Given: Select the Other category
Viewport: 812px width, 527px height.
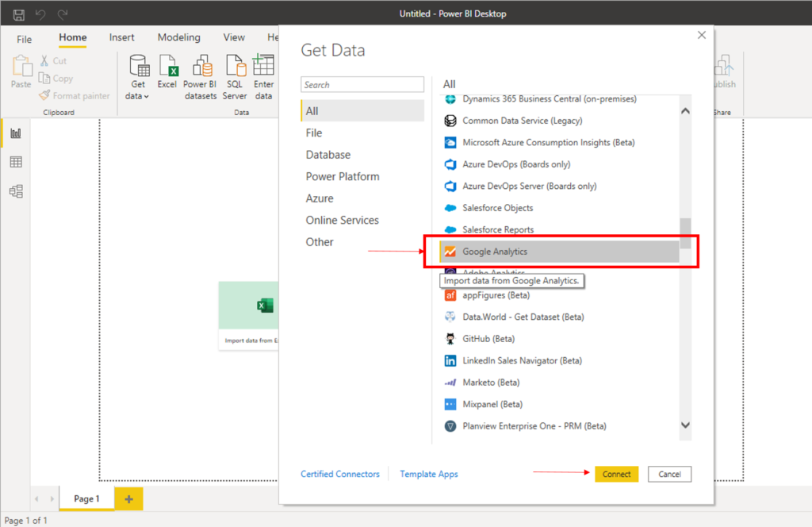Looking at the screenshot, I should click(320, 241).
